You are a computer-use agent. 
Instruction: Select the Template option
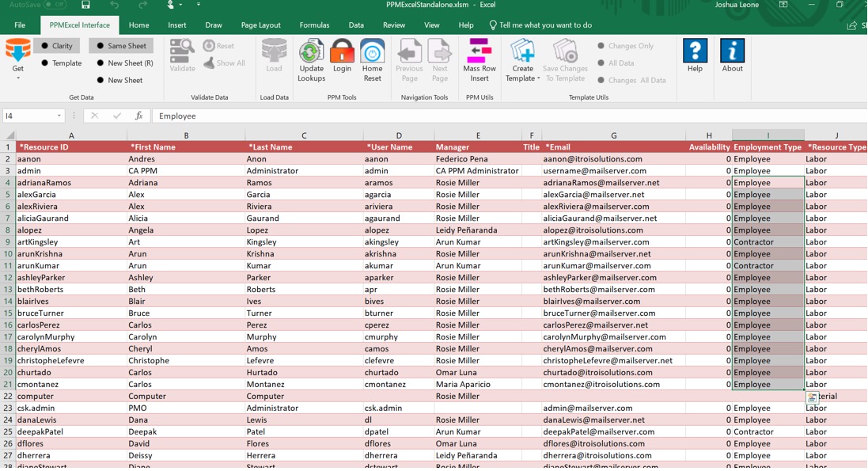tap(62, 63)
